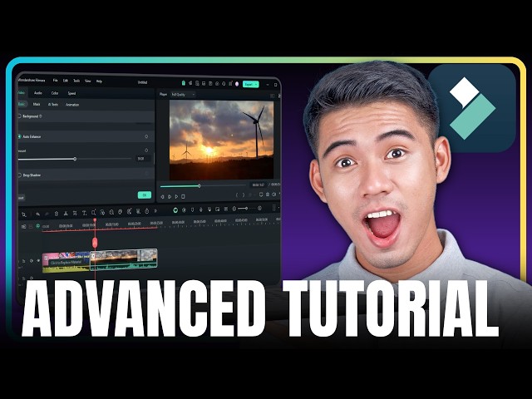The image size is (532, 399).
Task: Click the green OK button
Action: [145, 195]
